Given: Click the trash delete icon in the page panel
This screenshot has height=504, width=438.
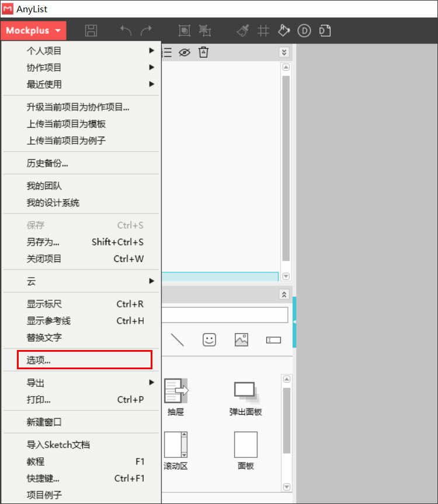Looking at the screenshot, I should [203, 52].
